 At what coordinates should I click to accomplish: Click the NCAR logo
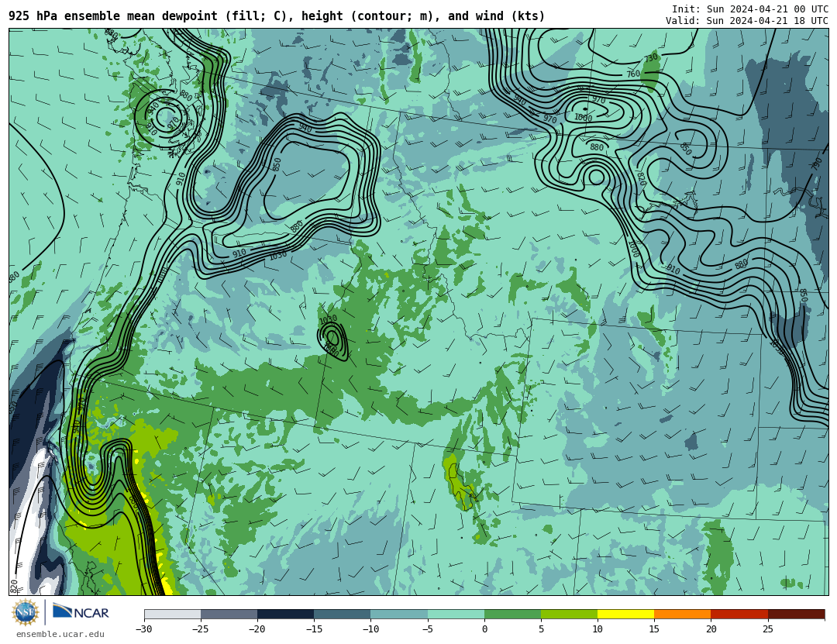[x=81, y=612]
